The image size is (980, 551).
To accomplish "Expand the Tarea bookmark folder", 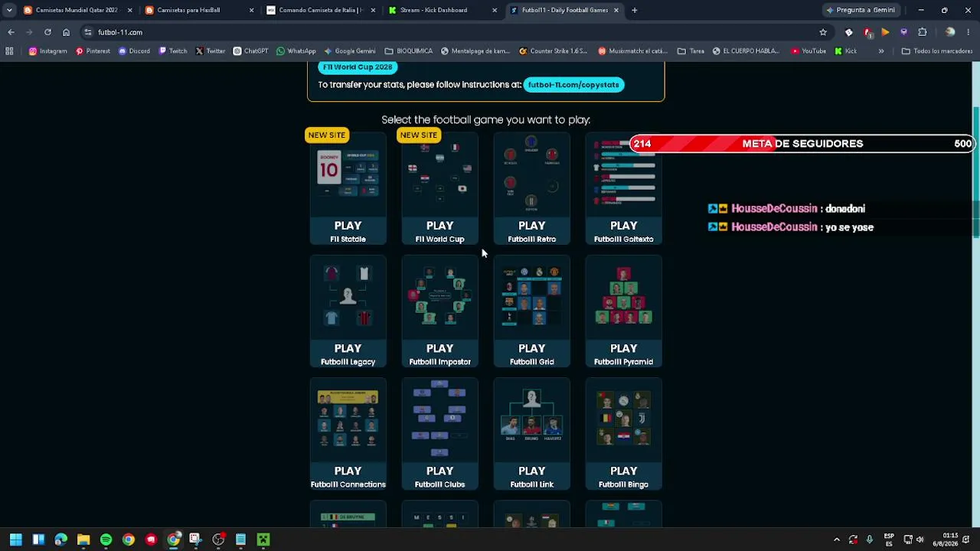I will (691, 51).
